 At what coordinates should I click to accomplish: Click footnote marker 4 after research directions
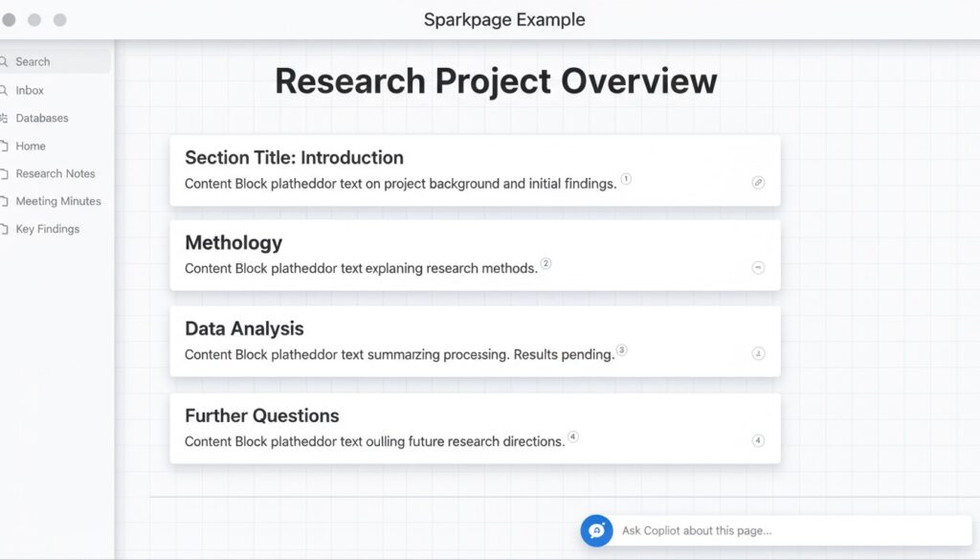tap(573, 437)
